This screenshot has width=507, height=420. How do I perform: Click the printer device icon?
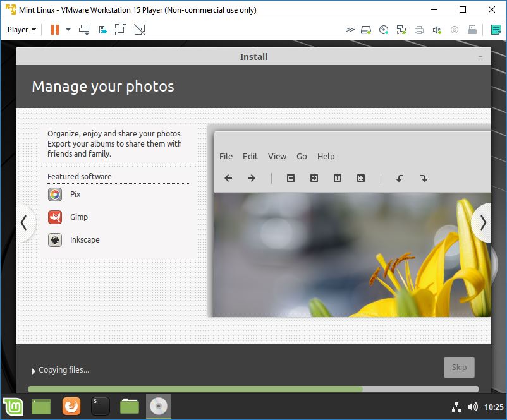419,30
